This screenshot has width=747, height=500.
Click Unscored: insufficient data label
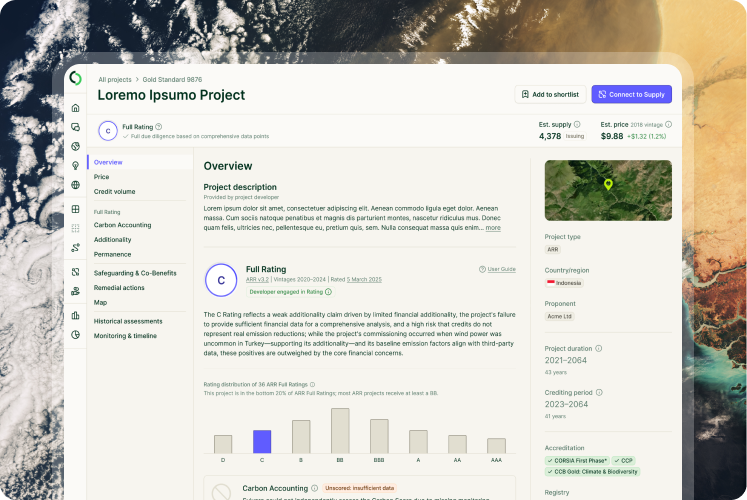pos(360,488)
